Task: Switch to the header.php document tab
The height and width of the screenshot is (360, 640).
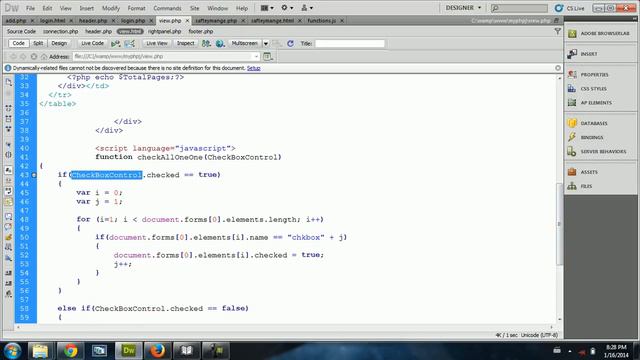Action: pyautogui.click(x=93, y=20)
